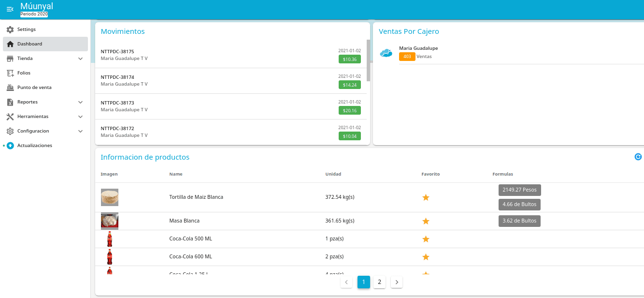
Task: Click the Actualizaciones upload arrow icon
Action: coord(10,146)
